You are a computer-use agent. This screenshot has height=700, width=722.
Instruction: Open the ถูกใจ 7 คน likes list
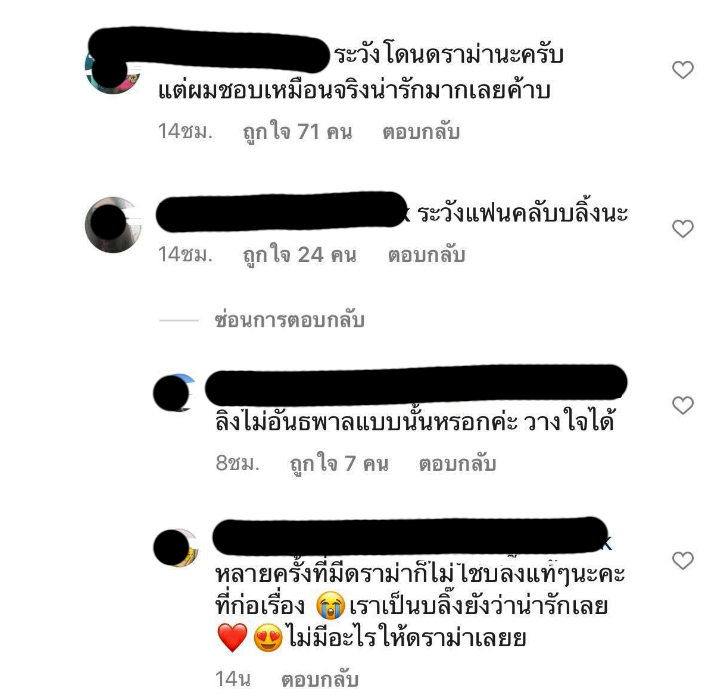(339, 463)
